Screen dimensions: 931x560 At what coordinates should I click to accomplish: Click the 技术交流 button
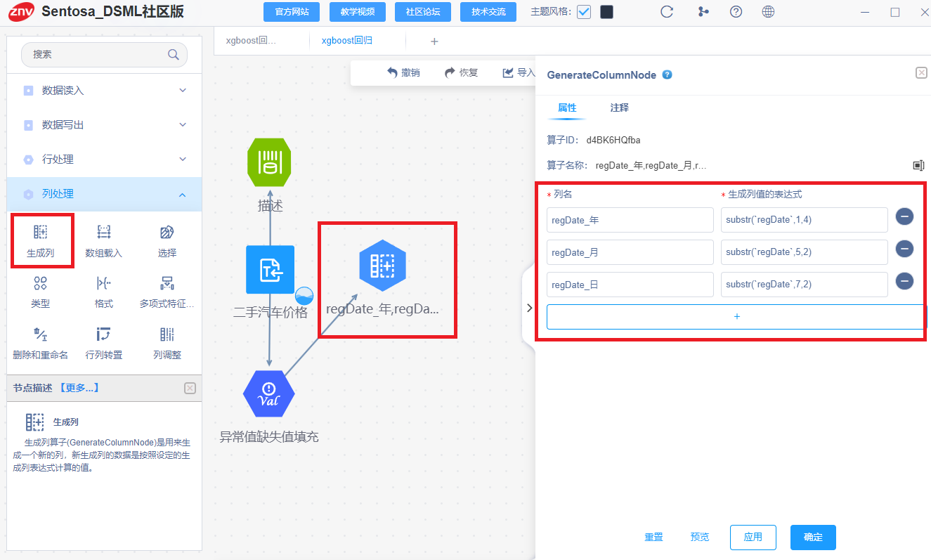click(488, 12)
